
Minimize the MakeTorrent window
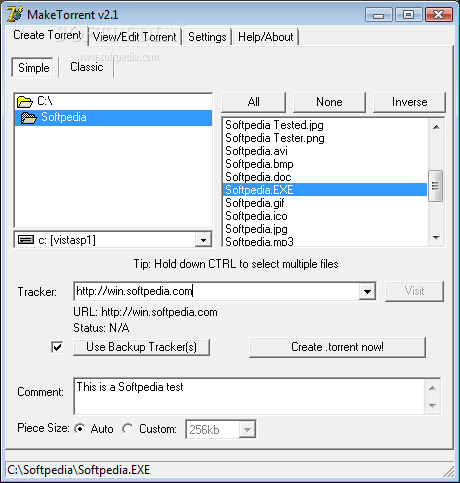[378, 15]
